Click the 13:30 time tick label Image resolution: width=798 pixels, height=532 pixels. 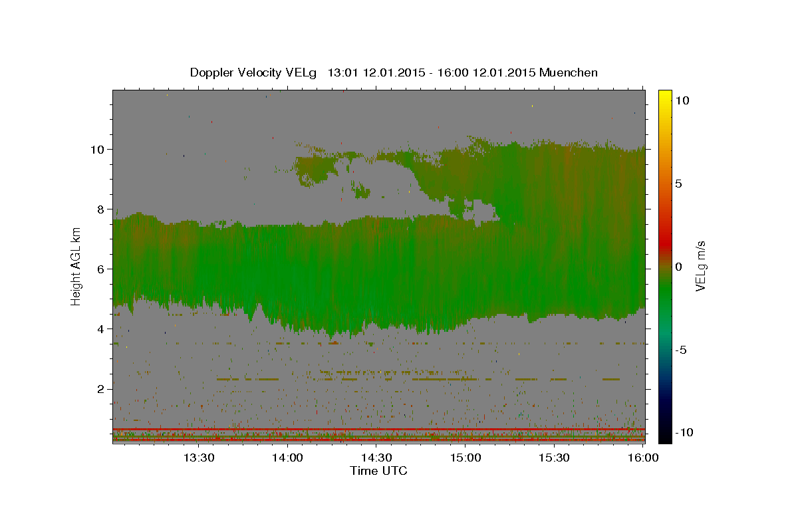coord(199,458)
